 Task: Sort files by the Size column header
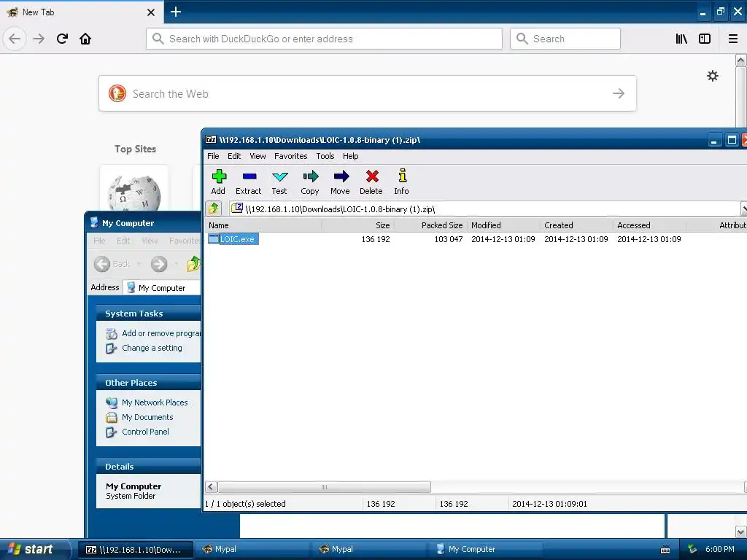pos(357,225)
